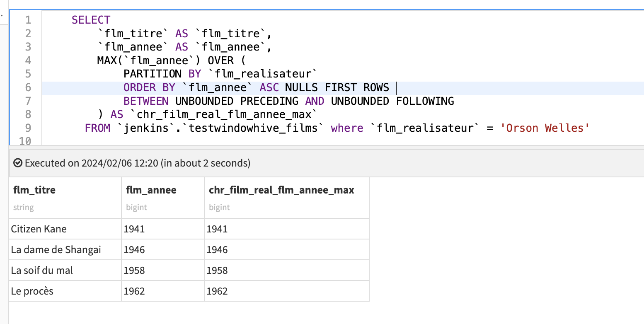
Task: Click the 'Orson Welles' string in the query
Action: click(545, 128)
